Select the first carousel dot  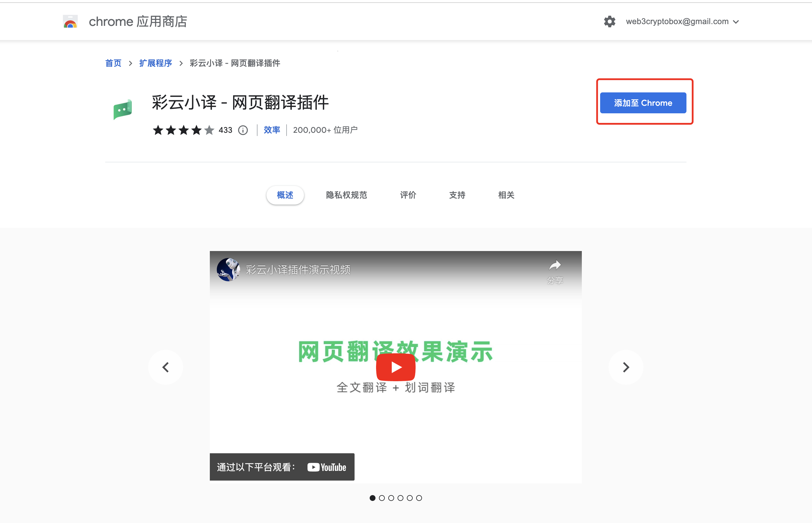(373, 498)
